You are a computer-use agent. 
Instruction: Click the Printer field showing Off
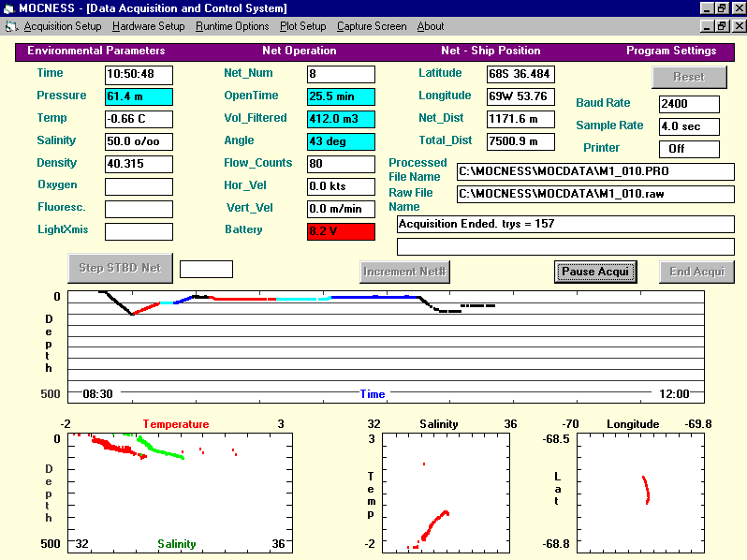pyautogui.click(x=689, y=149)
